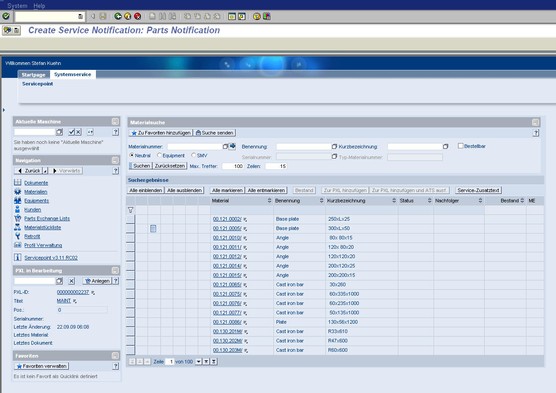Image resolution: width=556 pixels, height=393 pixels.
Task: Click the arrow icon next to Materialnummer field
Action: tap(232, 146)
